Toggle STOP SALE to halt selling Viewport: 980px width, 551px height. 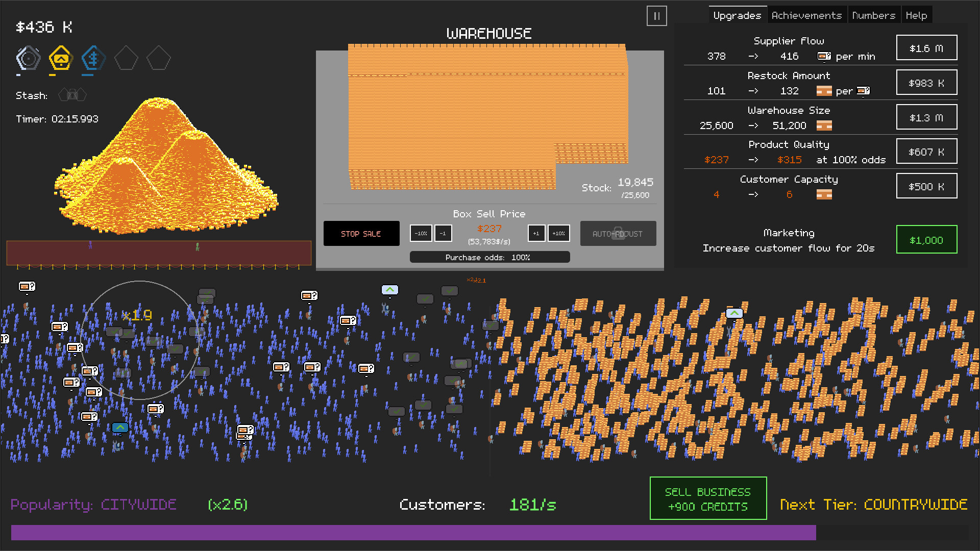tap(361, 233)
